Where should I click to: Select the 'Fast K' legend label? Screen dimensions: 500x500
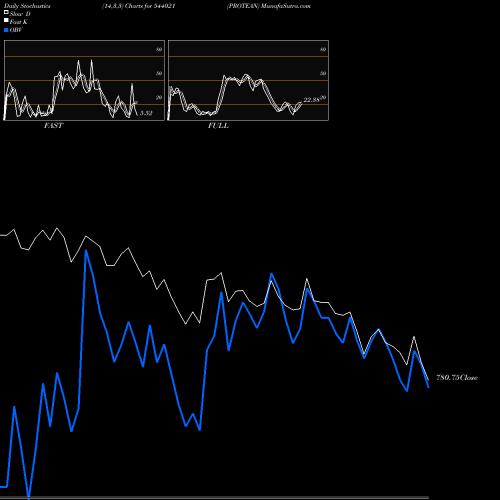pyautogui.click(x=19, y=22)
